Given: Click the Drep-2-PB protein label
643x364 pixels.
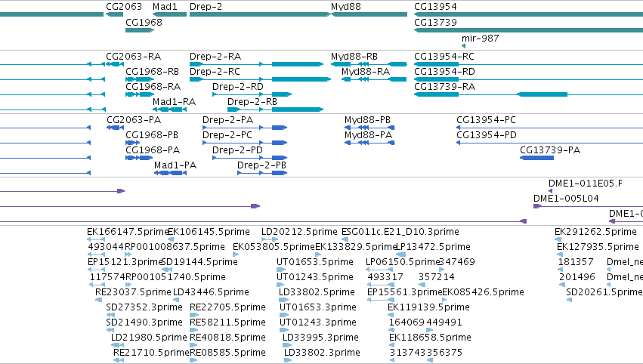Looking at the screenshot, I should tap(261, 165).
